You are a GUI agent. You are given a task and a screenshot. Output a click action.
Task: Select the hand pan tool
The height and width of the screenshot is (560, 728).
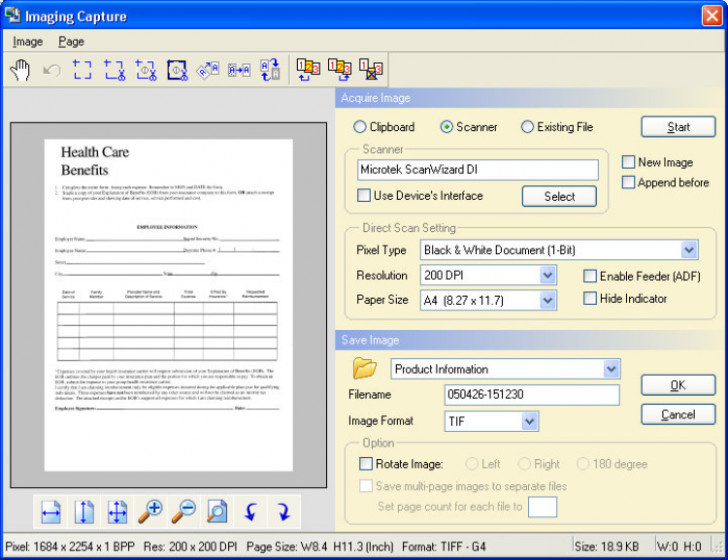[20, 70]
